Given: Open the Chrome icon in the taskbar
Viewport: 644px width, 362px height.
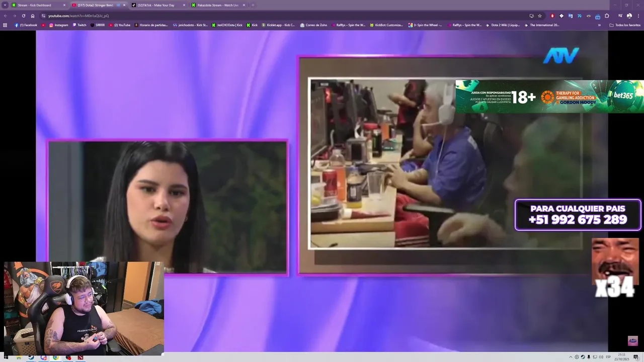Looking at the screenshot, I should [55, 357].
